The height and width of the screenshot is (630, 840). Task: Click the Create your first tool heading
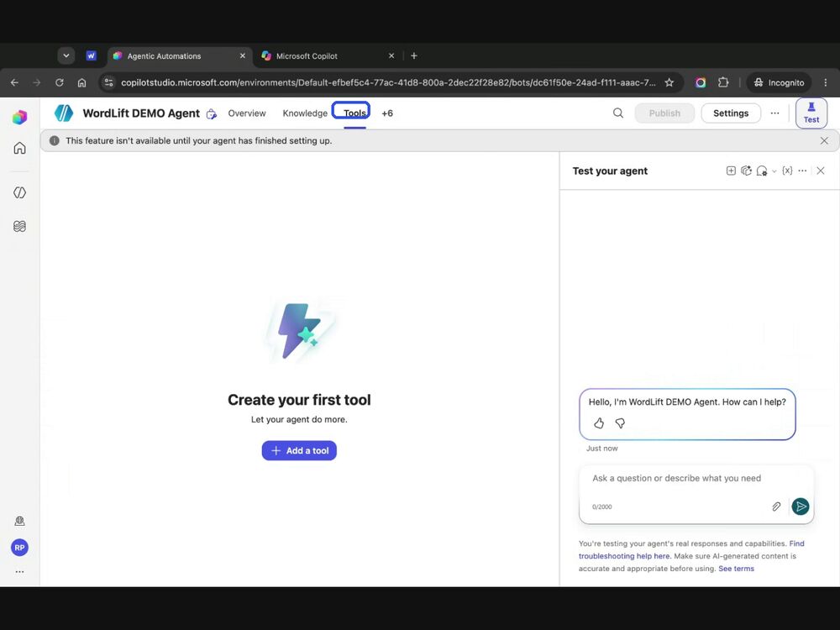(299, 400)
